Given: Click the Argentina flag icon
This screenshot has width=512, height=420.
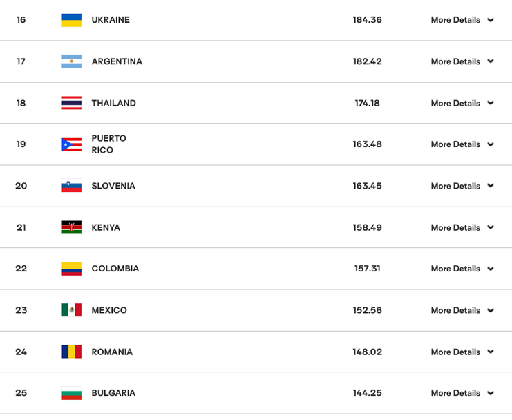Looking at the screenshot, I should (x=71, y=61).
